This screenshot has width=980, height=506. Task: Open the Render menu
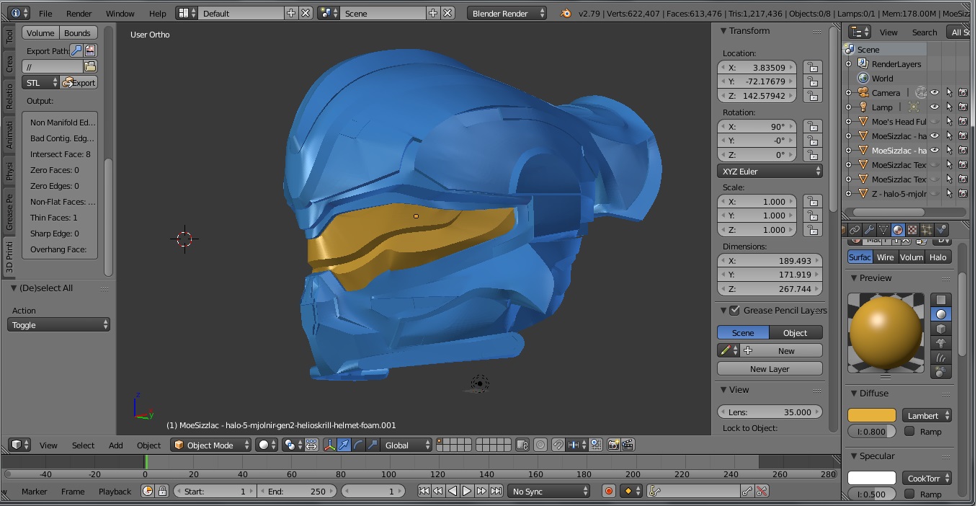[x=79, y=14]
